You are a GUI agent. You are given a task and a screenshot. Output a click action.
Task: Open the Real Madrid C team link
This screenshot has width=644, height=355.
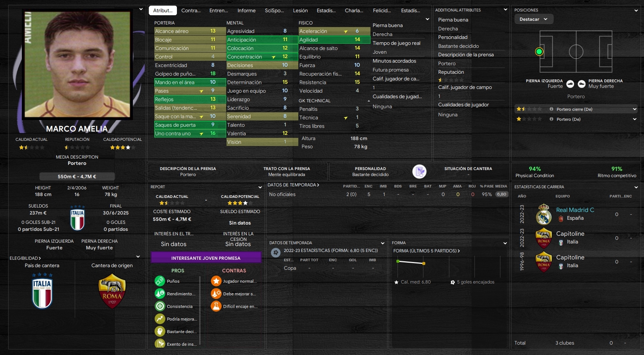[x=575, y=210]
